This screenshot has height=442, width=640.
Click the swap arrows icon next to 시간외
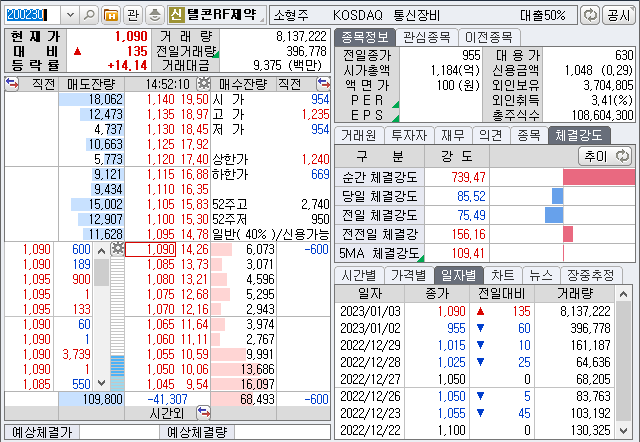point(203,413)
